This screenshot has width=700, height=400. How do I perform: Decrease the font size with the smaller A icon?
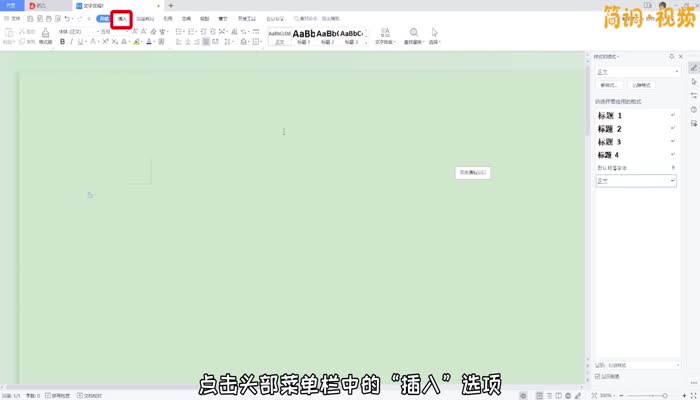[144, 32]
